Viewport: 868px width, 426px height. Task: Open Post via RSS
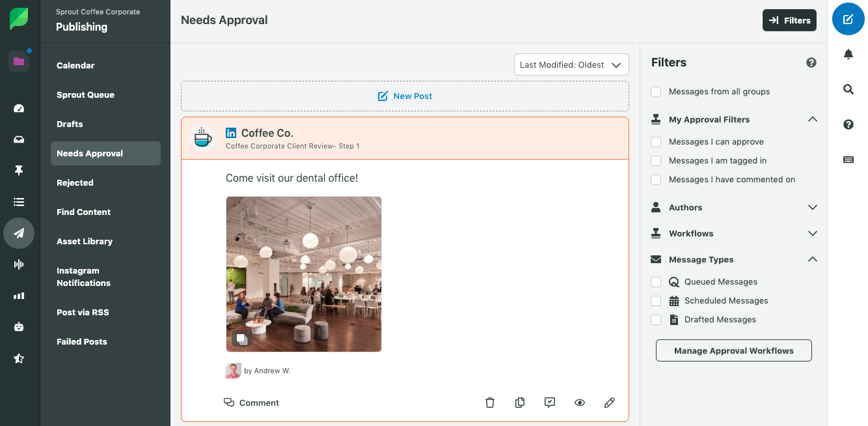coord(105,312)
